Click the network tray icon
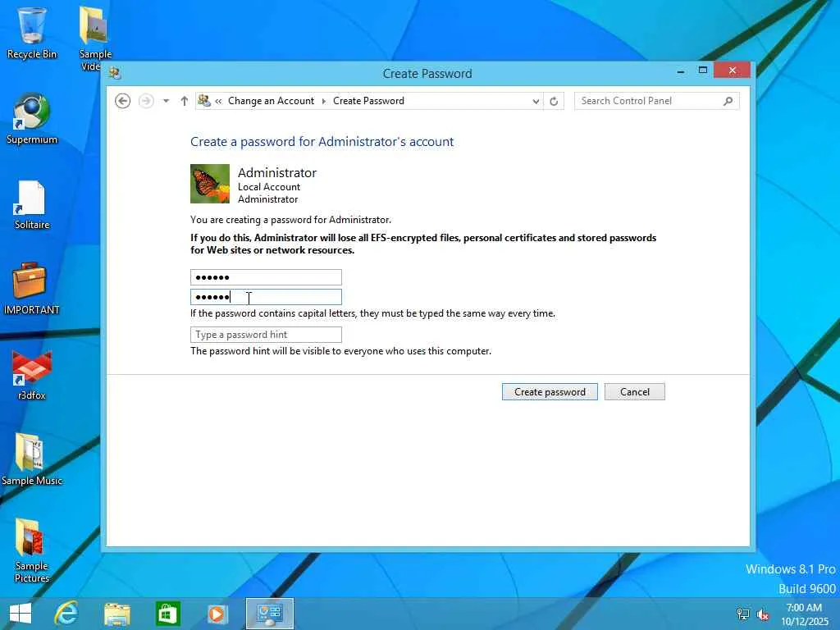Image resolution: width=840 pixels, height=630 pixels. [742, 614]
